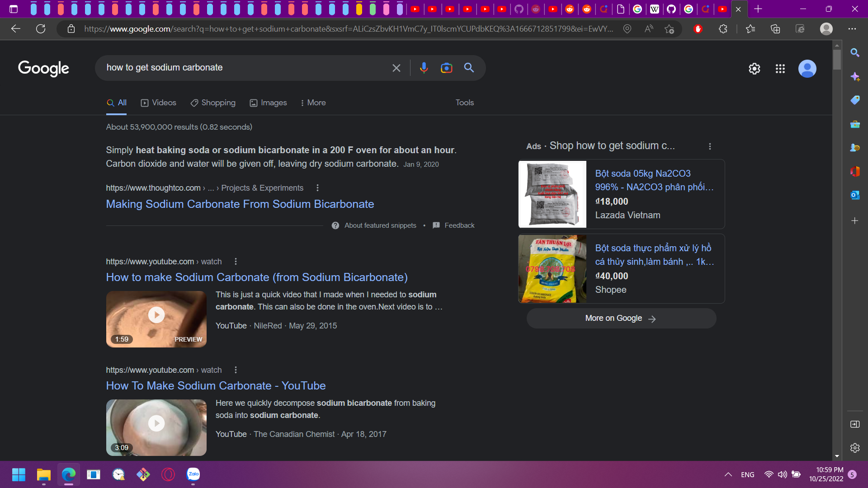868x488 pixels.
Task: Open Edge Collections from the toolbar
Action: coord(775,28)
